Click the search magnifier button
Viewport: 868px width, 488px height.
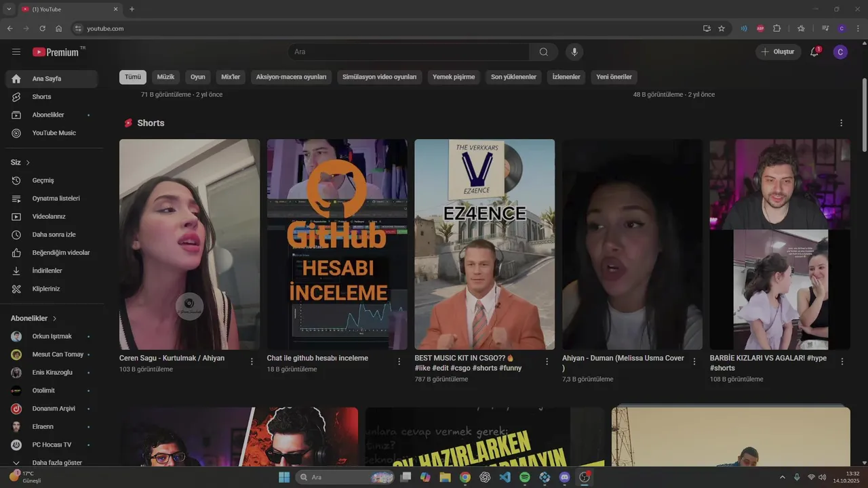point(544,52)
